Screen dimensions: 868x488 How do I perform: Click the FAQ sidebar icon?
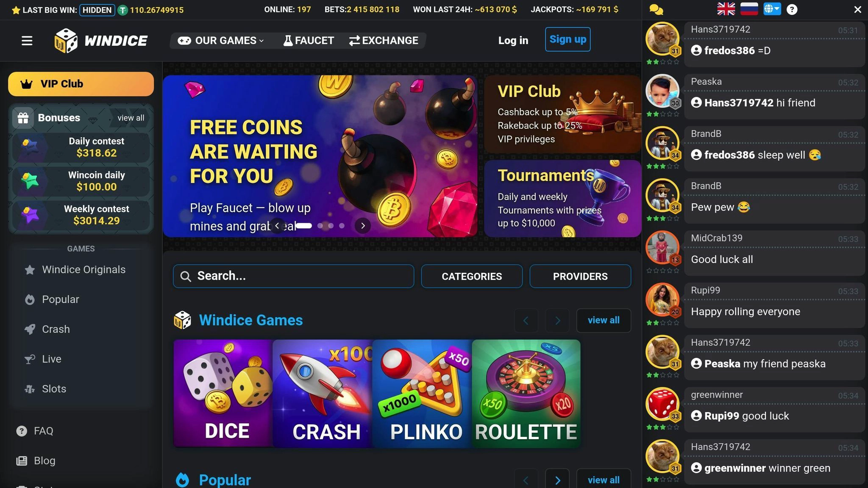21,431
